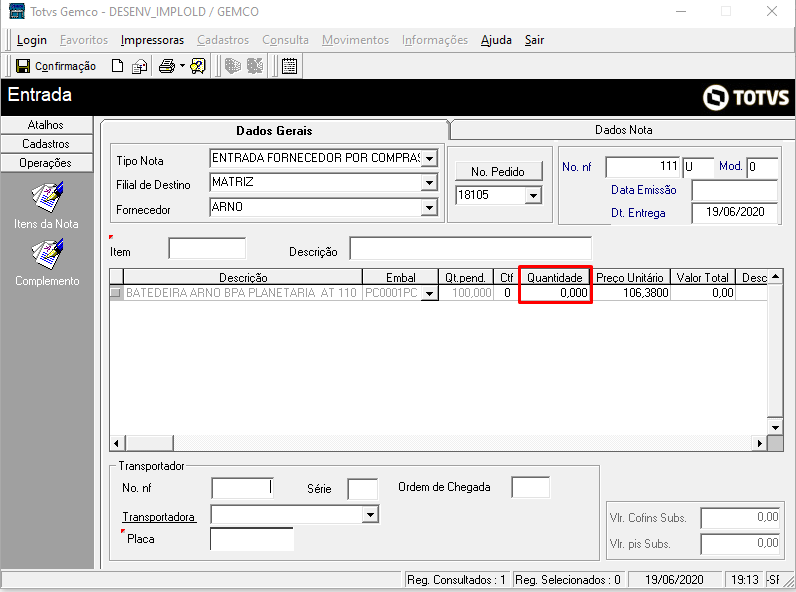Viewport: 796px width, 592px height.
Task: Click the Confirmação save icon
Action: click(23, 66)
